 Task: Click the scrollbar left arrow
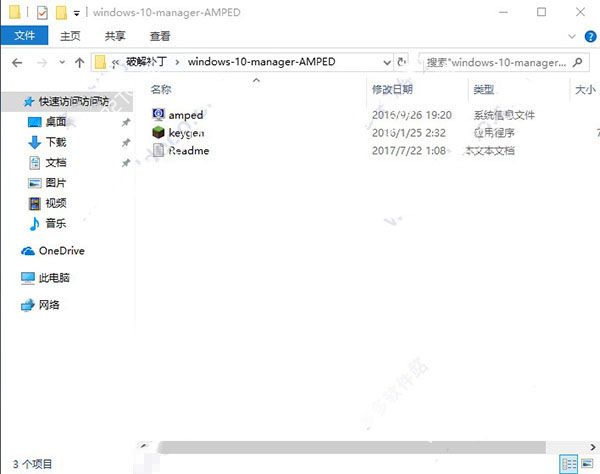pyautogui.click(x=144, y=446)
